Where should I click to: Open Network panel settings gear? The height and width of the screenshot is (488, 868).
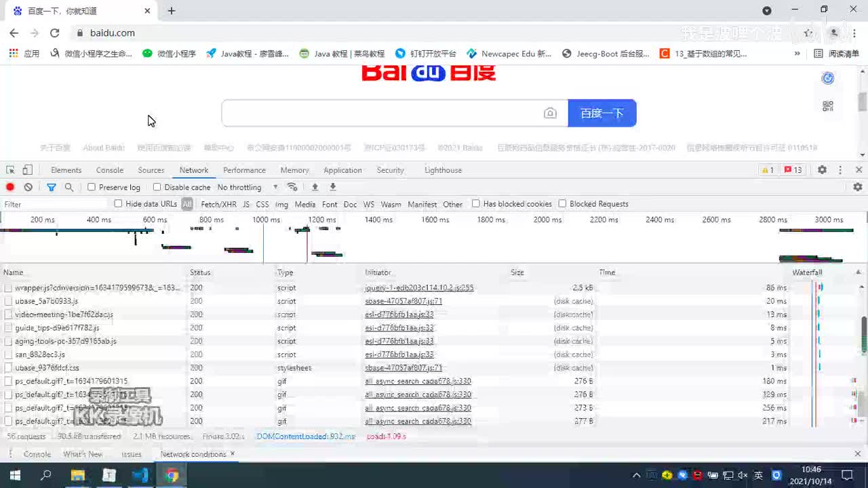pyautogui.click(x=858, y=187)
